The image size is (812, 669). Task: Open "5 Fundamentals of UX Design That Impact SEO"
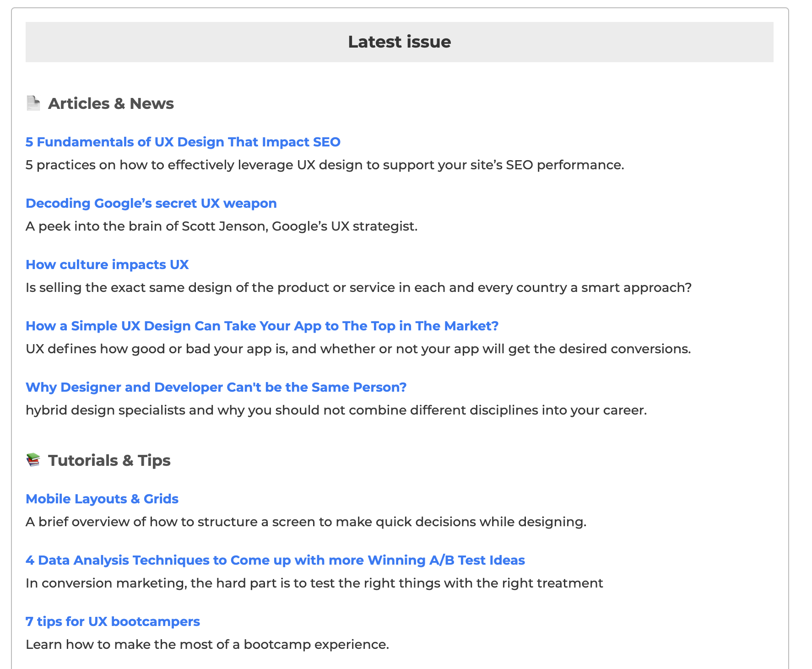pyautogui.click(x=183, y=142)
